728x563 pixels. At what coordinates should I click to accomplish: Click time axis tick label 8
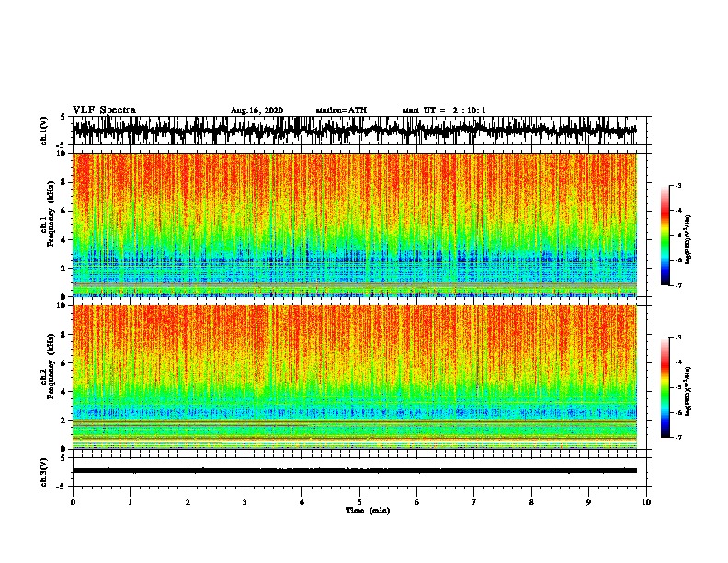click(x=531, y=502)
